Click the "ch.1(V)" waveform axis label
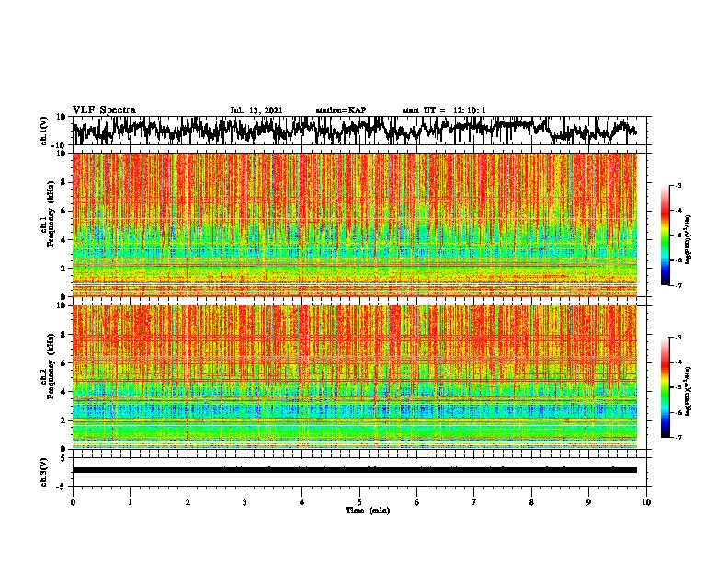 click(44, 131)
